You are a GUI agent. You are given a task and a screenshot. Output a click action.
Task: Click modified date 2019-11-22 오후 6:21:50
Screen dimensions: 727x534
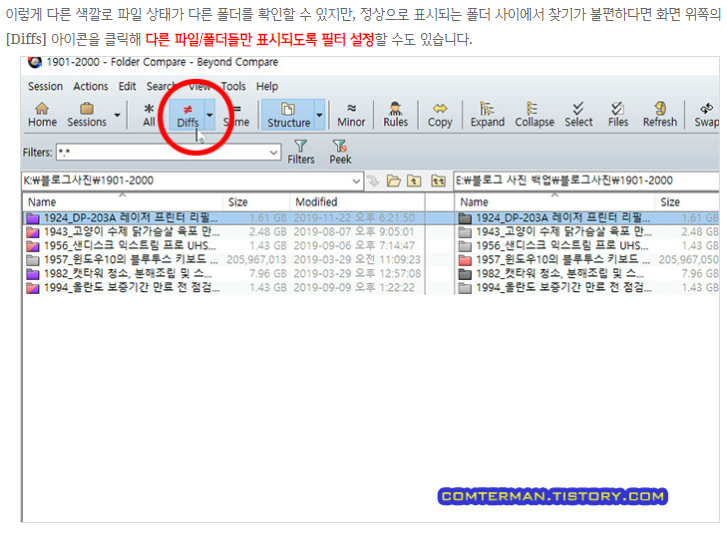354,218
